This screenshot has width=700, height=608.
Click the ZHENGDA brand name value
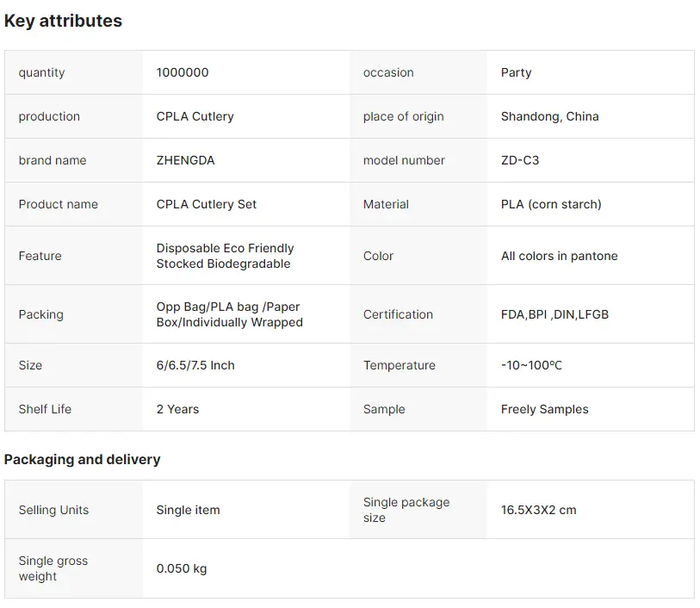tap(185, 160)
